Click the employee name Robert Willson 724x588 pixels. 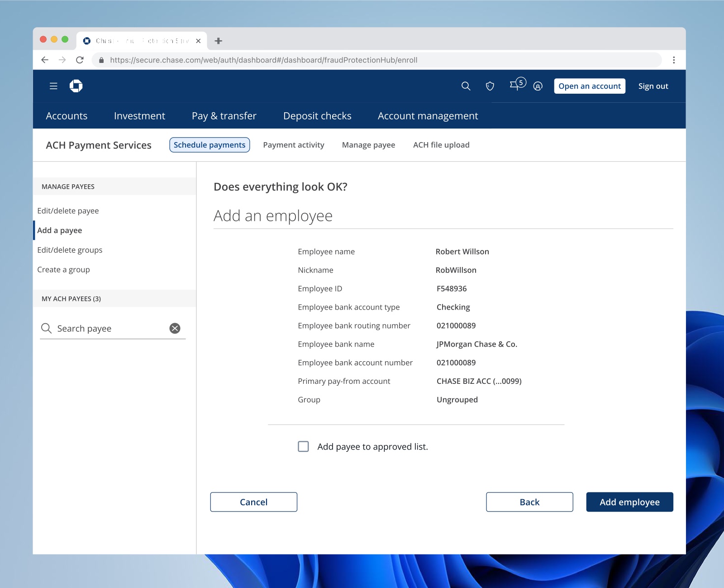462,252
